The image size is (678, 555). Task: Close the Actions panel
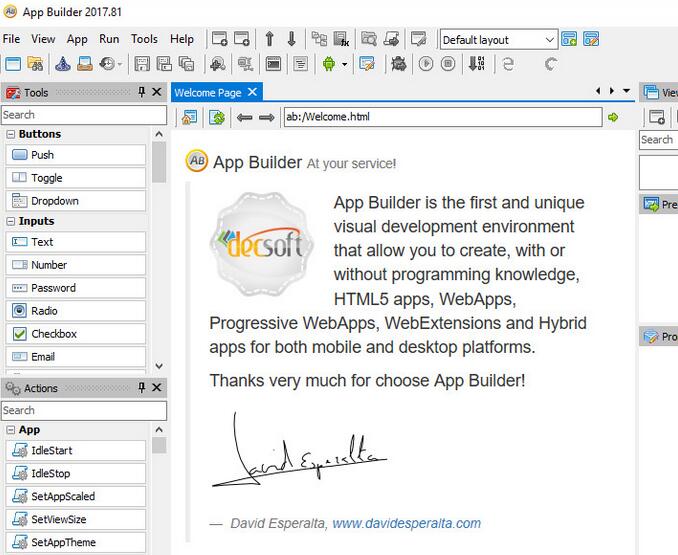pyautogui.click(x=157, y=387)
